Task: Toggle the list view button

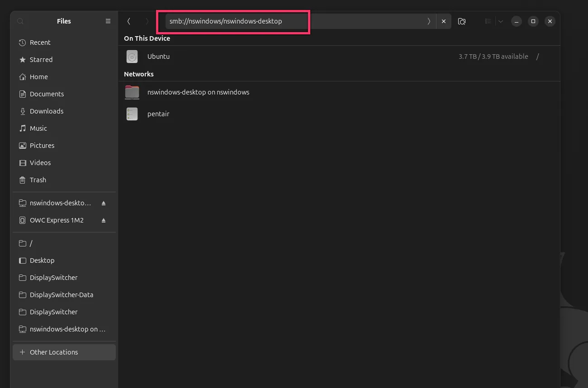Action: tap(488, 21)
